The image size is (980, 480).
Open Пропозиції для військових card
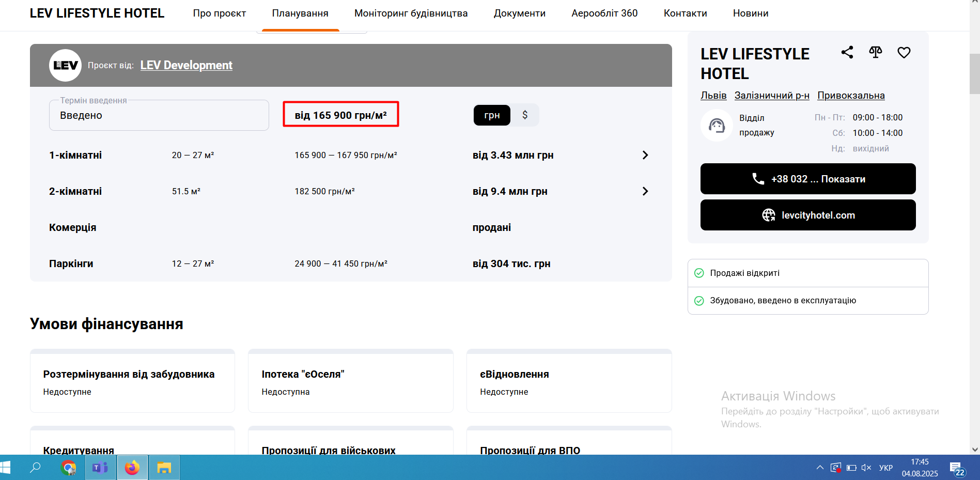point(351,441)
